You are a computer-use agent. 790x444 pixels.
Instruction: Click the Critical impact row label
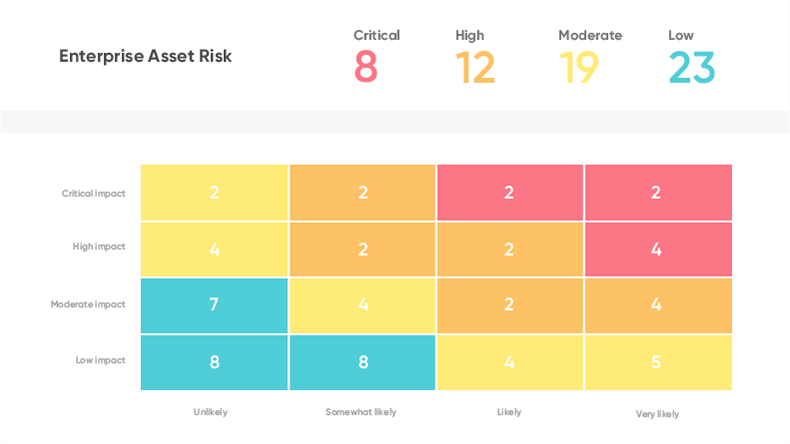pos(94,194)
